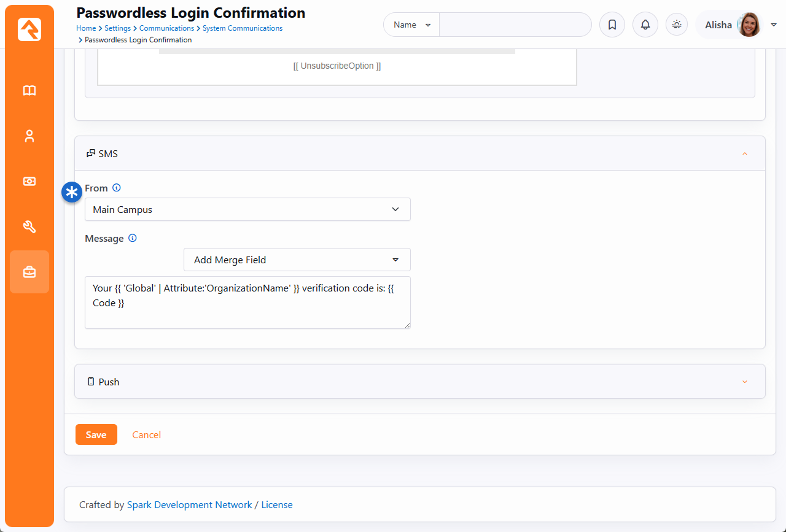This screenshot has height=532, width=786.
Task: Click the Cancel link
Action: pos(146,434)
